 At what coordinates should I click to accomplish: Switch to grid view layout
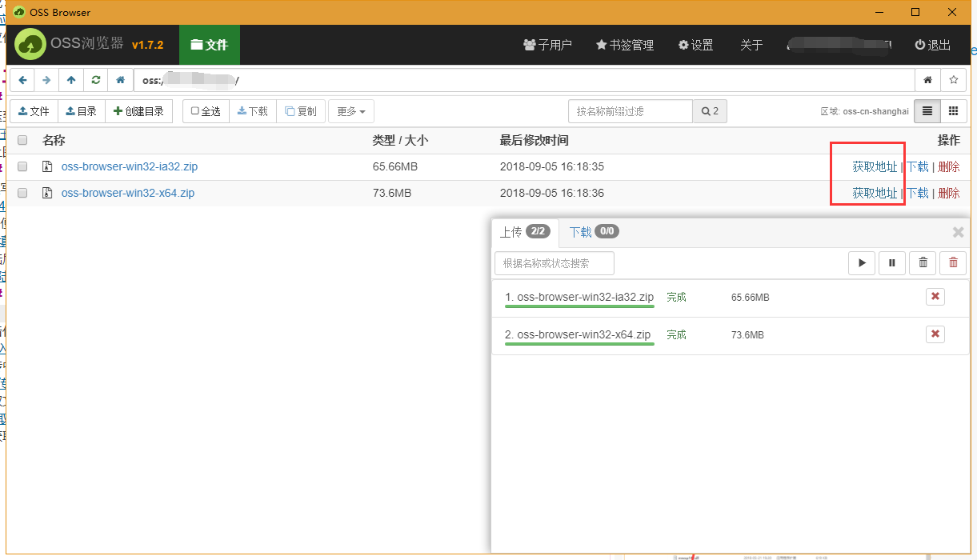[x=953, y=111]
